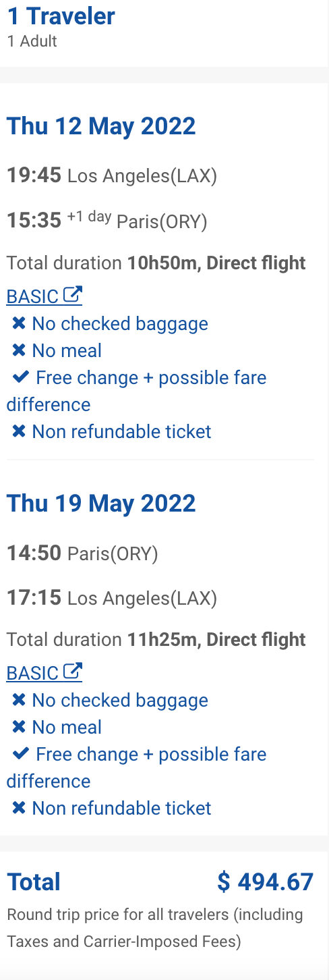The height and width of the screenshot is (980, 329).
Task: Click the X icon by outbound No checked baggage
Action: coord(19,324)
